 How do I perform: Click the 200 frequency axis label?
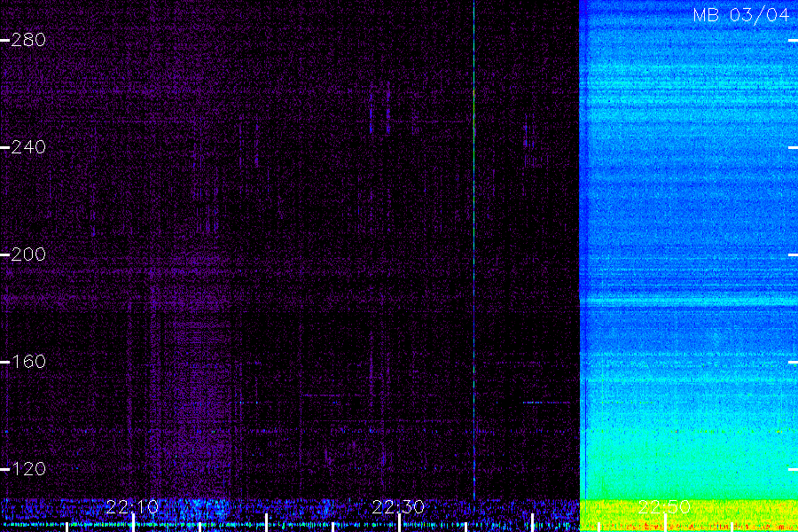[x=28, y=254]
